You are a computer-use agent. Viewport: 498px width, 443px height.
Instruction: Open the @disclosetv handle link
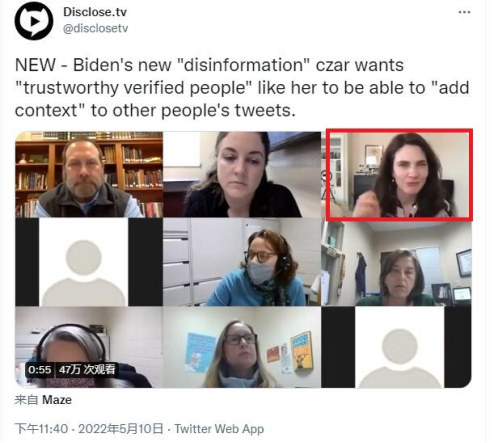[95, 29]
